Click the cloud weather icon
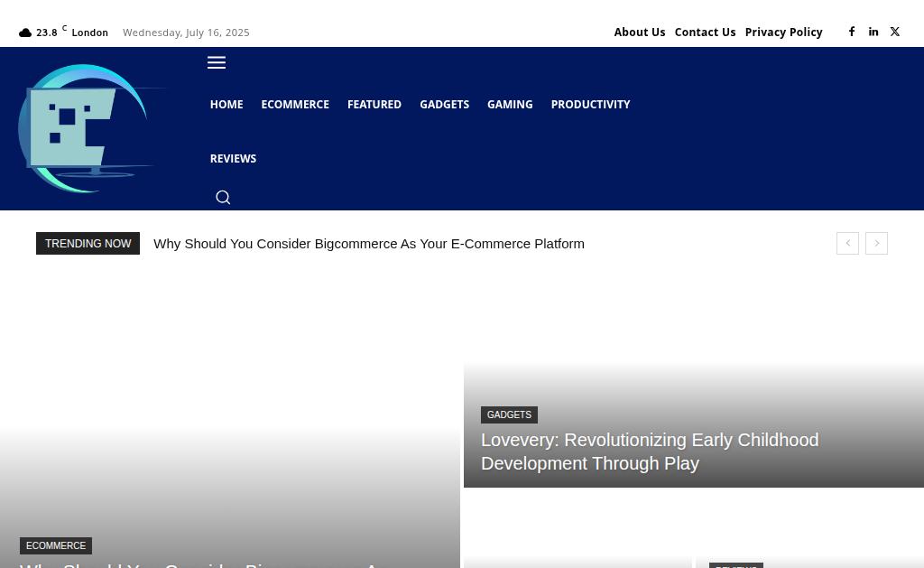 [x=25, y=33]
